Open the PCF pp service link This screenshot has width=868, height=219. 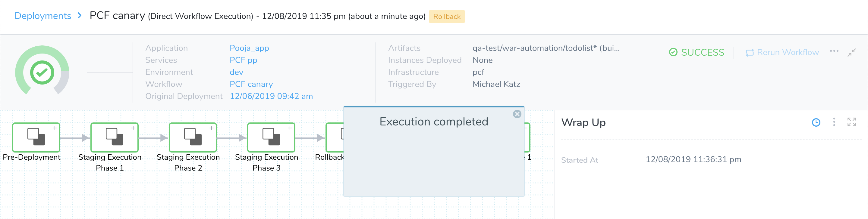click(x=243, y=60)
